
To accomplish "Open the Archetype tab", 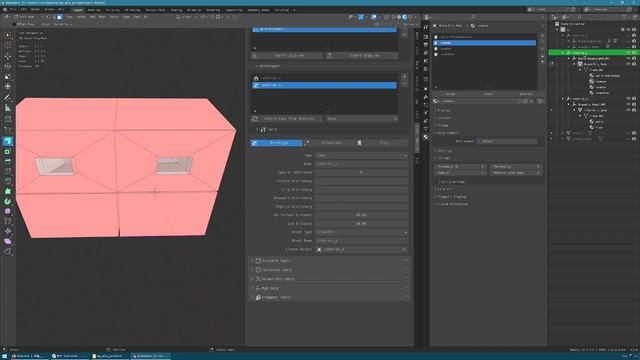I will pyautogui.click(x=277, y=143).
